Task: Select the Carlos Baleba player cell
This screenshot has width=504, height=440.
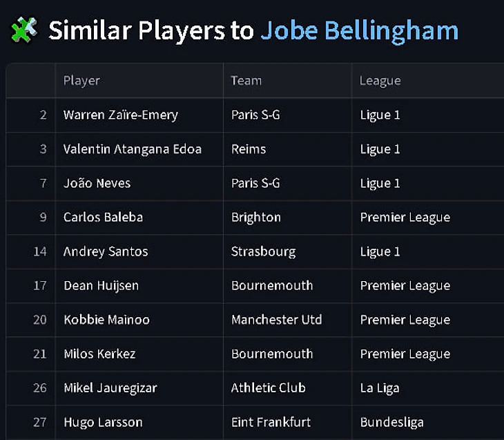Action: 103,218
